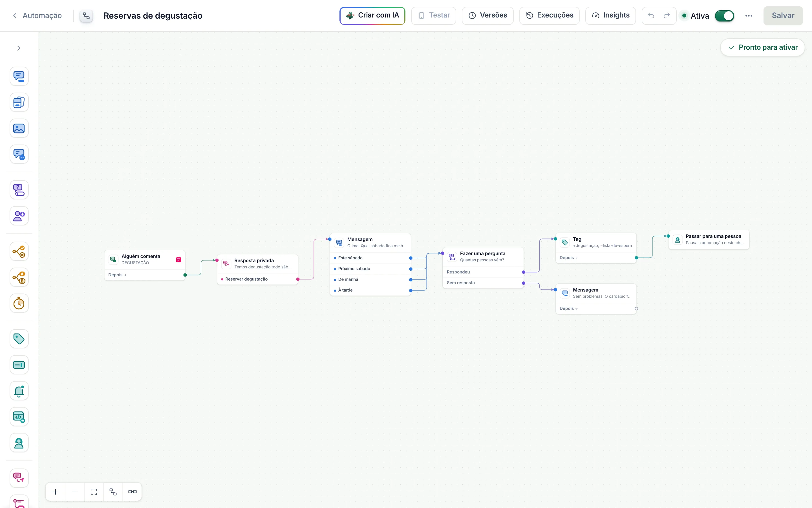Undo the last change
Image resolution: width=812 pixels, height=508 pixels.
click(651, 16)
